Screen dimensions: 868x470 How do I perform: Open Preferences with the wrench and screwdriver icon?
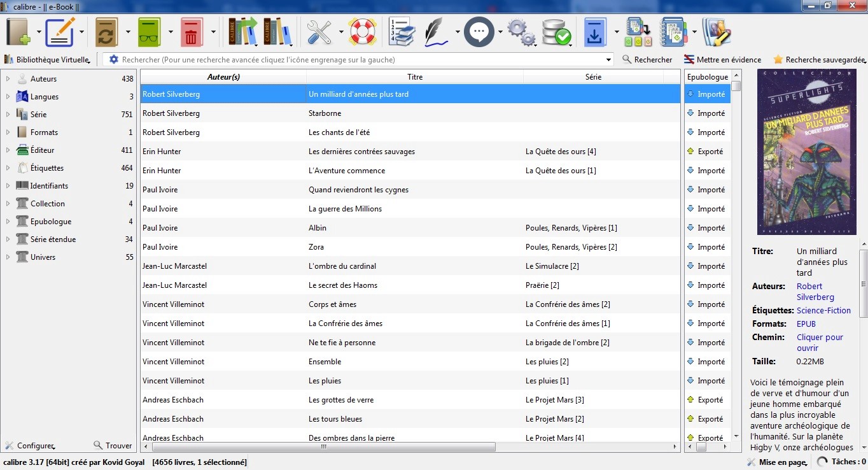point(319,32)
